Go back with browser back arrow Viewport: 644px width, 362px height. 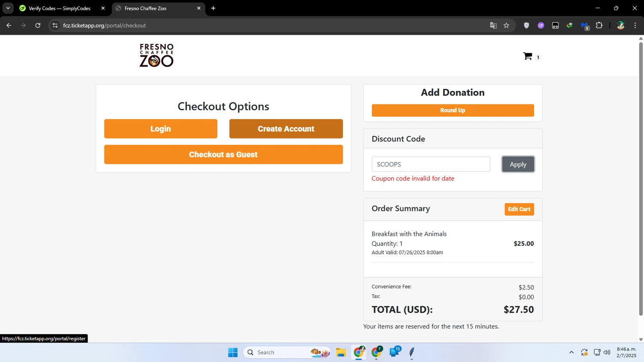(x=9, y=25)
